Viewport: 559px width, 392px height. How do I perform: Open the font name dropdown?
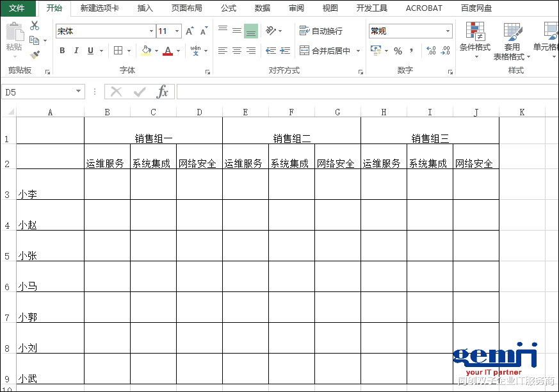[x=150, y=30]
